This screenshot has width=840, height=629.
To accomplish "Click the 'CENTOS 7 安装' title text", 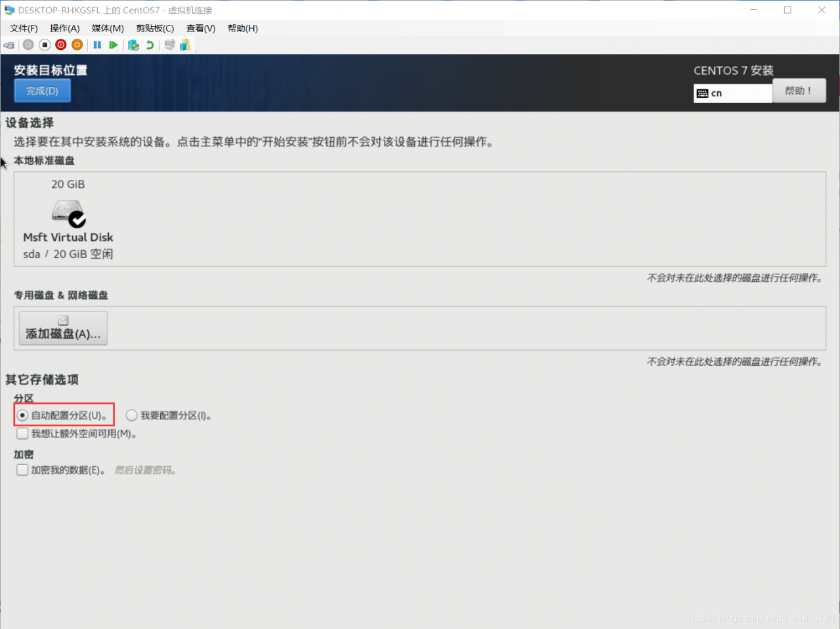I will 734,70.
